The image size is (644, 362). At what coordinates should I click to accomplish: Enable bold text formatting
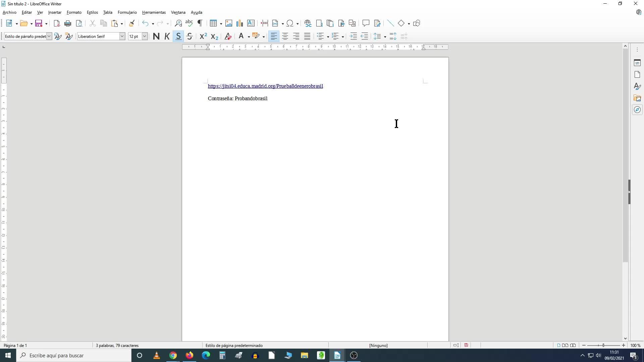pos(156,37)
